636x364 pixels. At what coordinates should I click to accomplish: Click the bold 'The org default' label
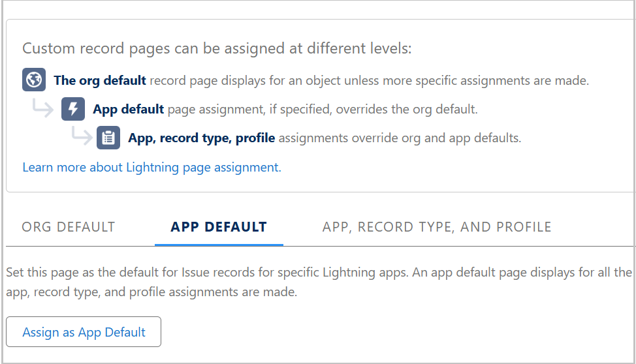pos(100,81)
